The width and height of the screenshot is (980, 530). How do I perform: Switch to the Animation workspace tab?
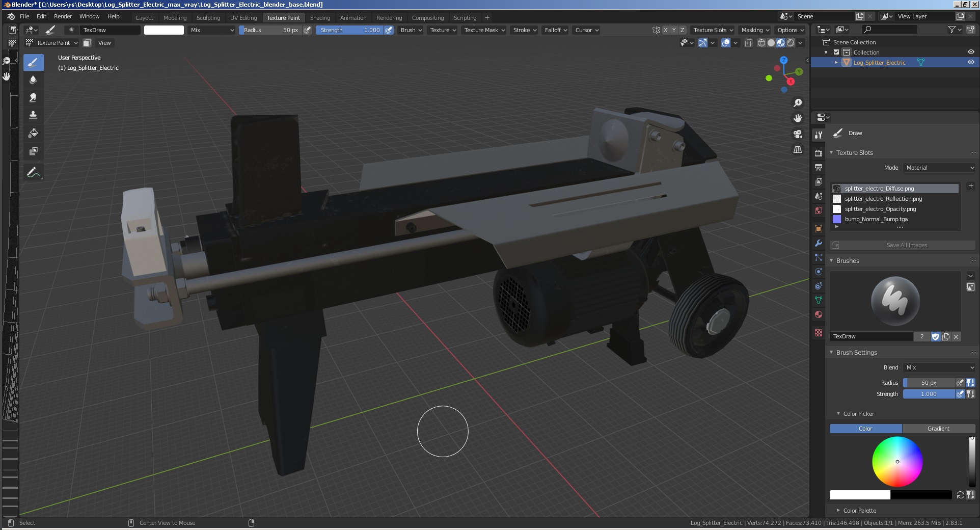point(353,18)
